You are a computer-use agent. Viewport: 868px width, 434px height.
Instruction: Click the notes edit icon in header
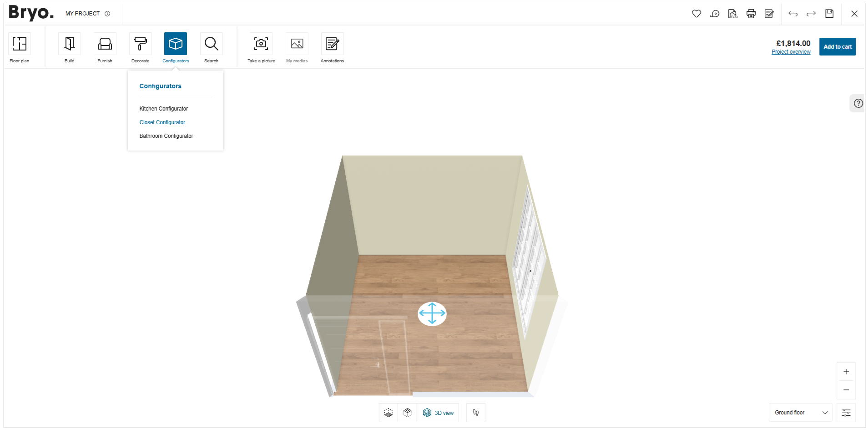tap(769, 14)
